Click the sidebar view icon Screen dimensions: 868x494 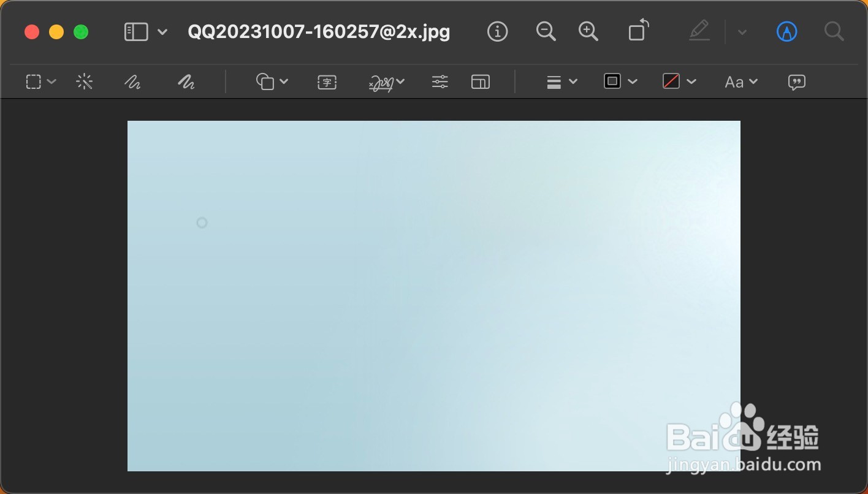[x=136, y=32]
